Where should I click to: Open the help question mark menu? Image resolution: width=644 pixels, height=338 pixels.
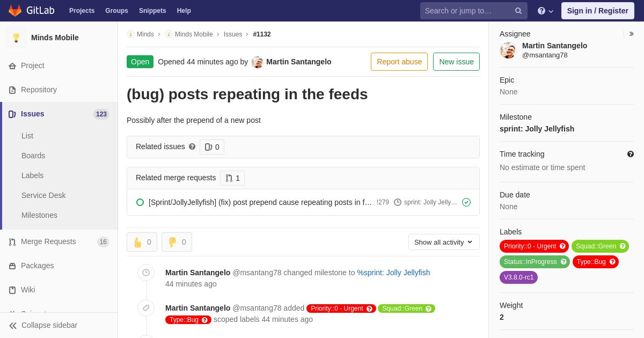[545, 11]
